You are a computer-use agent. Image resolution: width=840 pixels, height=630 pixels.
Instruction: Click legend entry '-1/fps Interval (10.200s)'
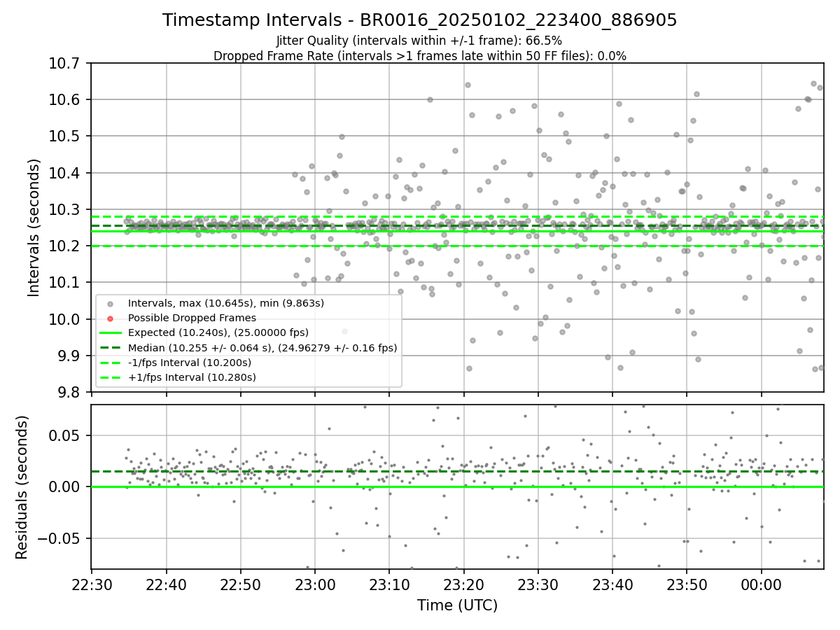point(190,363)
